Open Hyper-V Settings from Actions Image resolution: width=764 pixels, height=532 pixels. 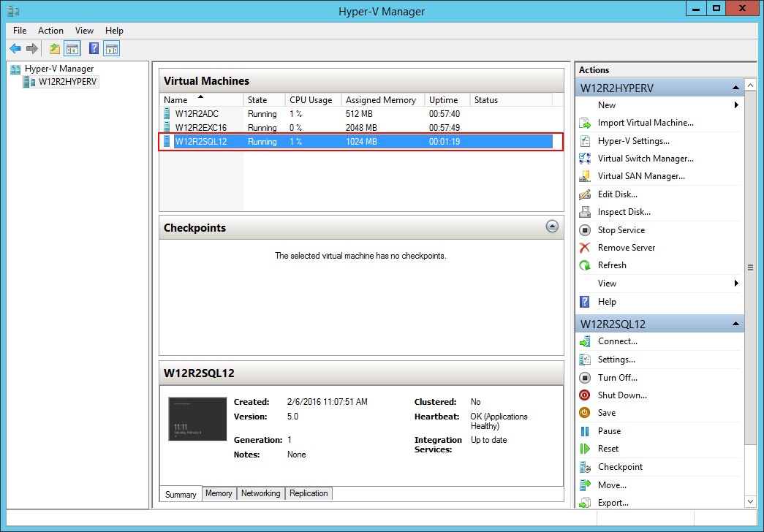[x=633, y=141]
